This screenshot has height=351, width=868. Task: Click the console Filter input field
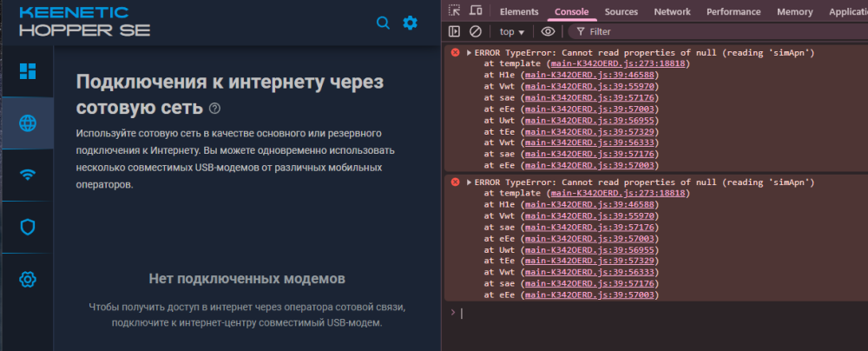[x=720, y=31]
